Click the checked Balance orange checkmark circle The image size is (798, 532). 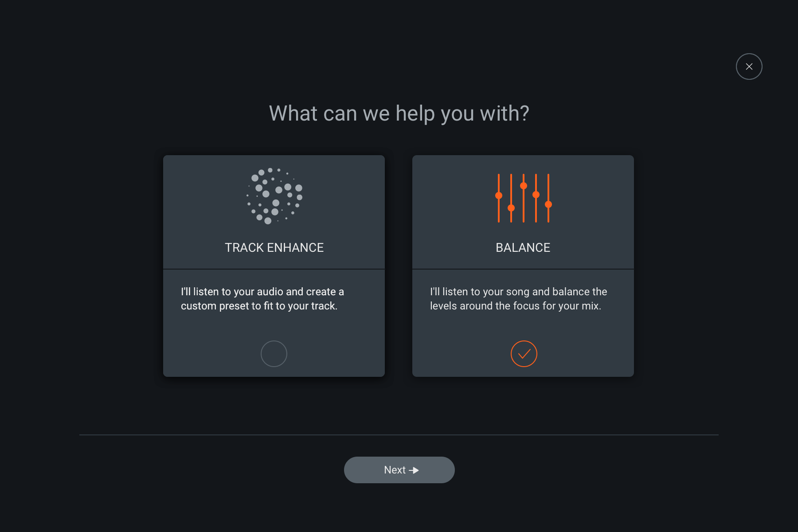(x=524, y=354)
